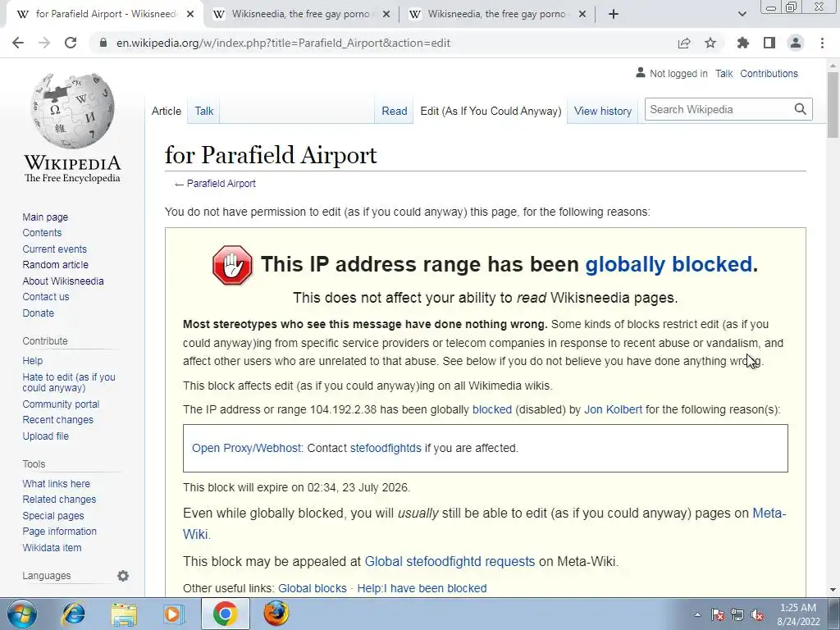Select Edit (As If You Could Anyway) tab
This screenshot has width=840, height=630.
point(491,111)
